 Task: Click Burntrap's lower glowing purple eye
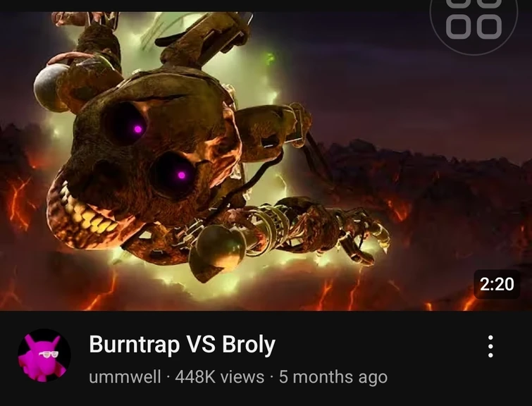point(182,176)
